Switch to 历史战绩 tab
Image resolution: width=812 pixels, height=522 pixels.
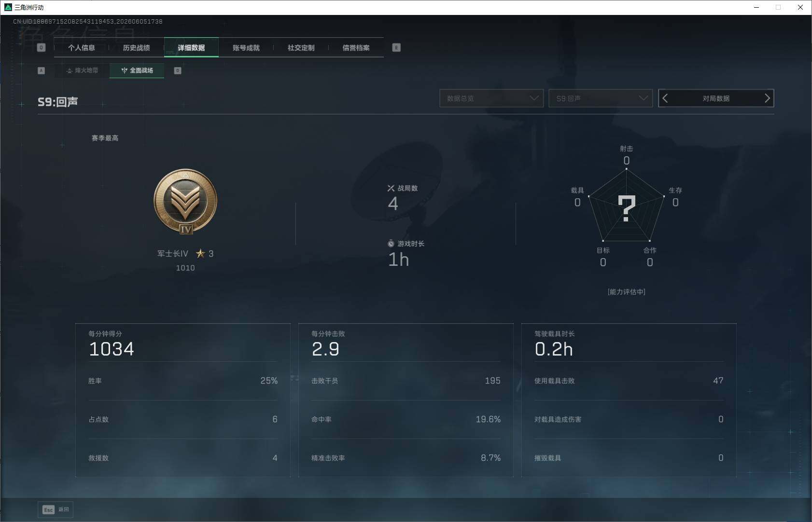pos(136,48)
